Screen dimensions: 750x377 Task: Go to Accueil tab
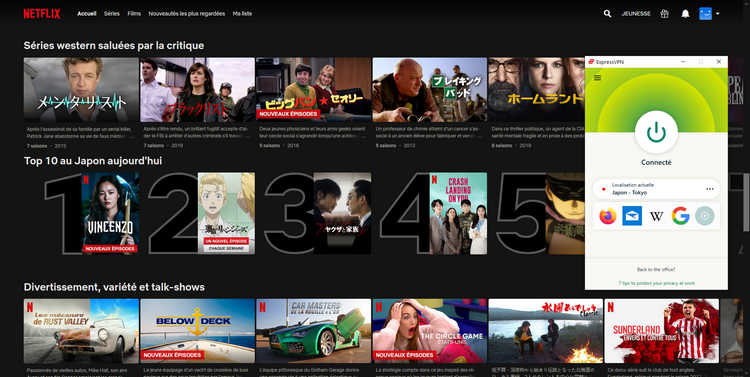(x=87, y=14)
